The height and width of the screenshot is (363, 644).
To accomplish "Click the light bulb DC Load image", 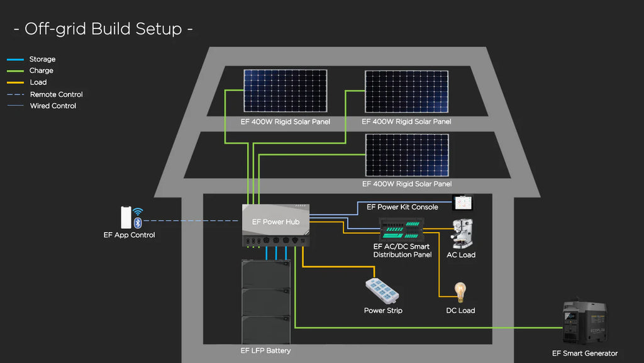I will [460, 293].
